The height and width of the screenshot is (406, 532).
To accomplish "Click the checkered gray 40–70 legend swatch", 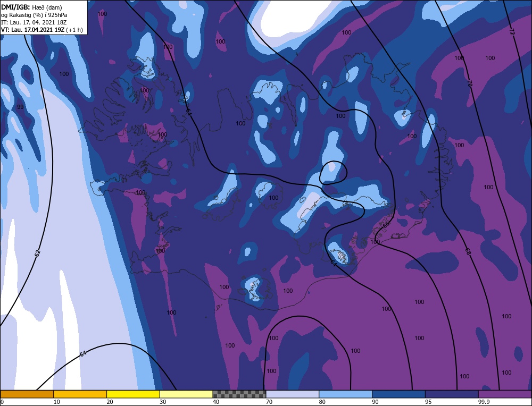I will tap(239, 394).
